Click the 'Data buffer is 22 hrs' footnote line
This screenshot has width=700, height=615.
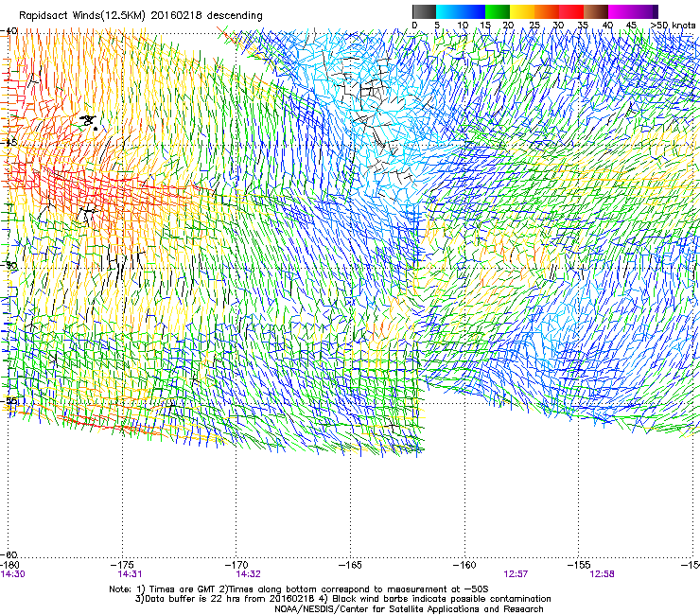pos(342,599)
